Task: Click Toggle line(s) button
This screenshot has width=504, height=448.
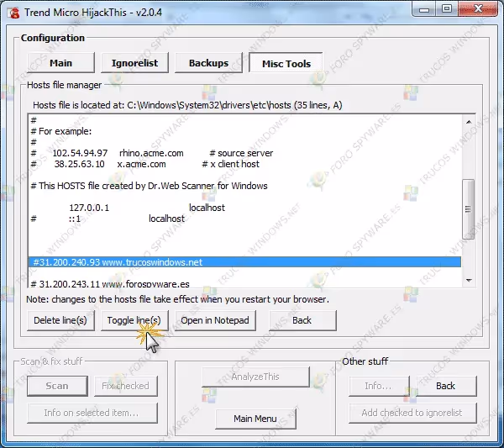Action: 134,320
